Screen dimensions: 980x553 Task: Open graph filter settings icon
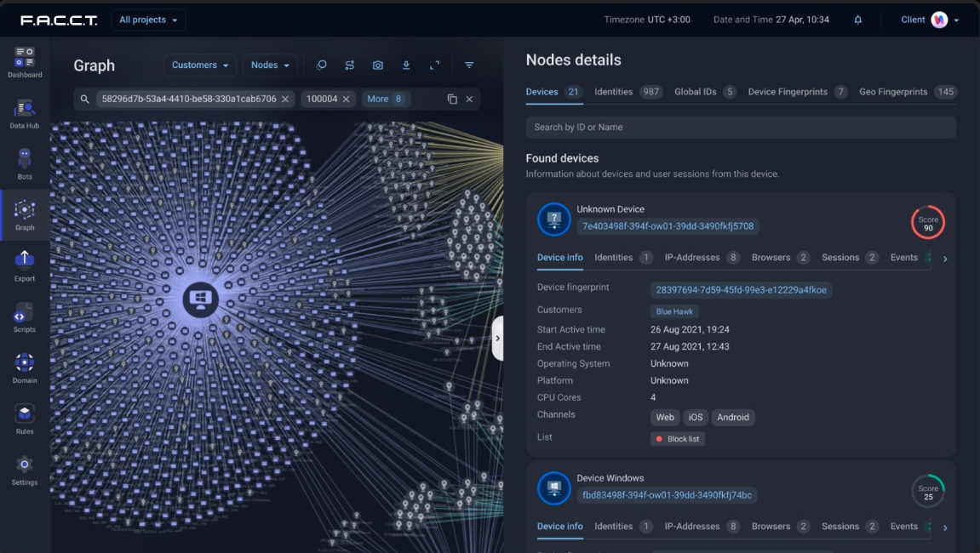pos(469,66)
